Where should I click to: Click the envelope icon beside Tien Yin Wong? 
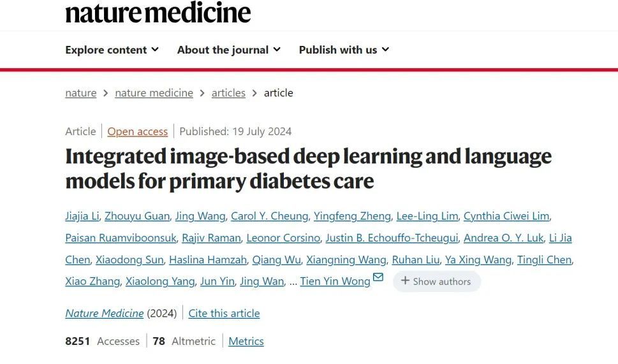click(x=378, y=277)
